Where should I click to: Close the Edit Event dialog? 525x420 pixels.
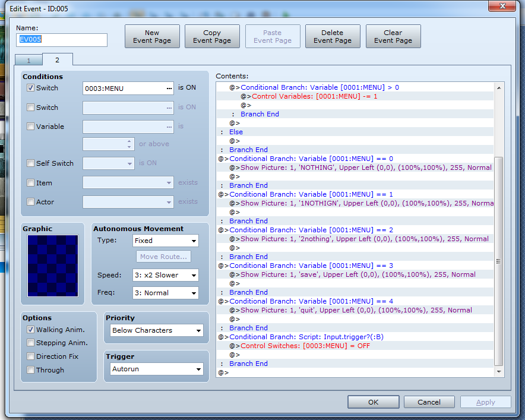[502, 6]
